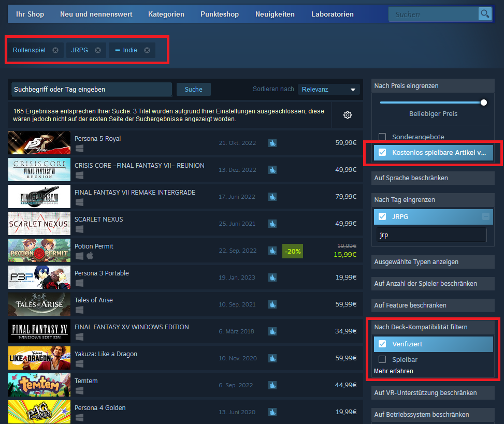Click review icon for Potion Permit
The height and width of the screenshot is (424, 504).
[272, 251]
